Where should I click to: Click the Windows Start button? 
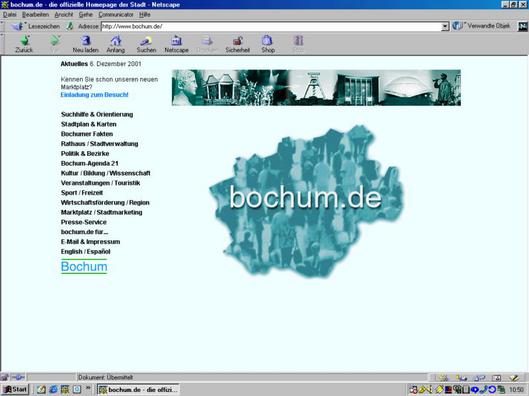click(x=16, y=390)
